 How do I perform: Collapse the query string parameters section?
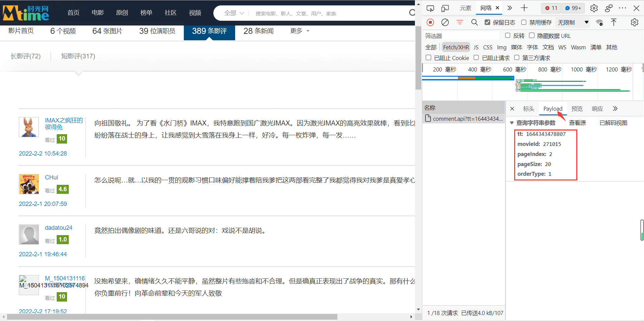(x=512, y=123)
